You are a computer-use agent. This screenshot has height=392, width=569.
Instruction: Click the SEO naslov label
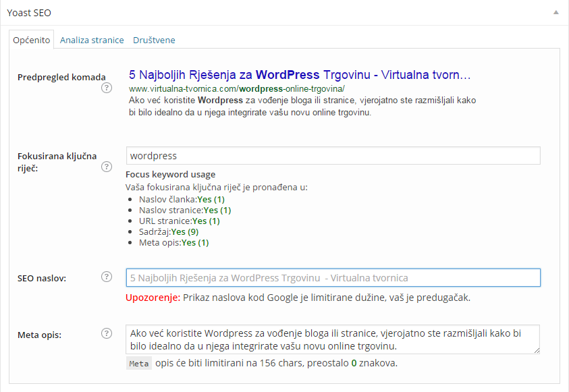(42, 279)
